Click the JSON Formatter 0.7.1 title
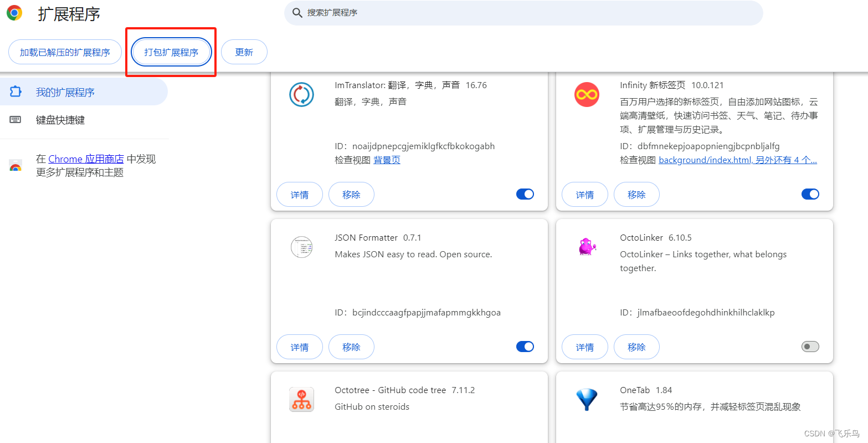Screen dimensions: 868x443 (378, 238)
